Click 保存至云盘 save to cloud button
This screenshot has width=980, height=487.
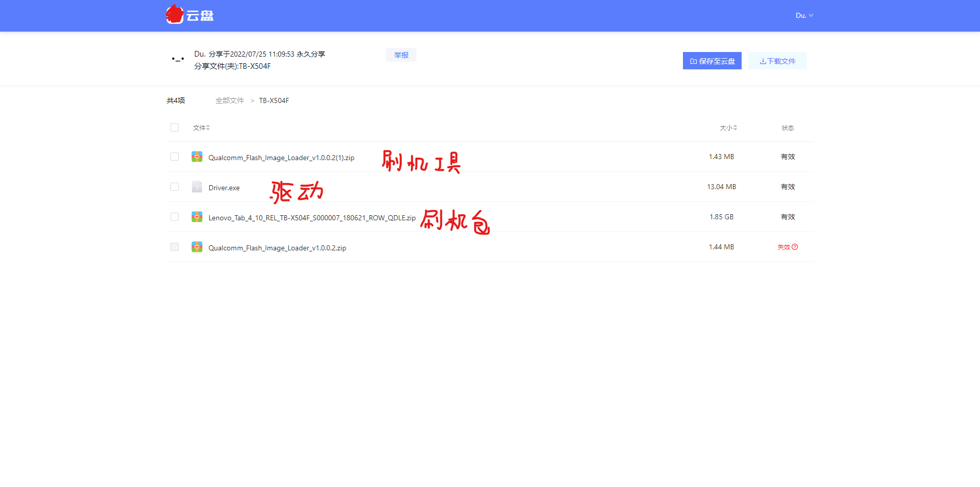pyautogui.click(x=712, y=61)
